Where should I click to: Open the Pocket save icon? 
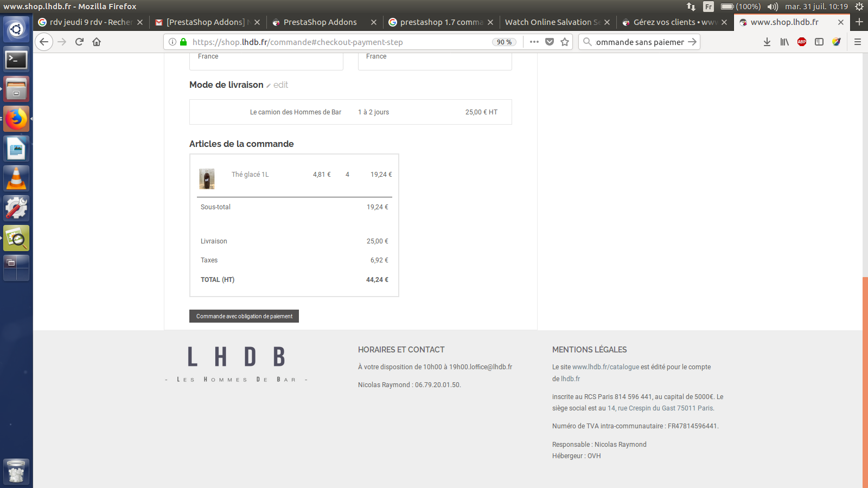[x=550, y=42]
